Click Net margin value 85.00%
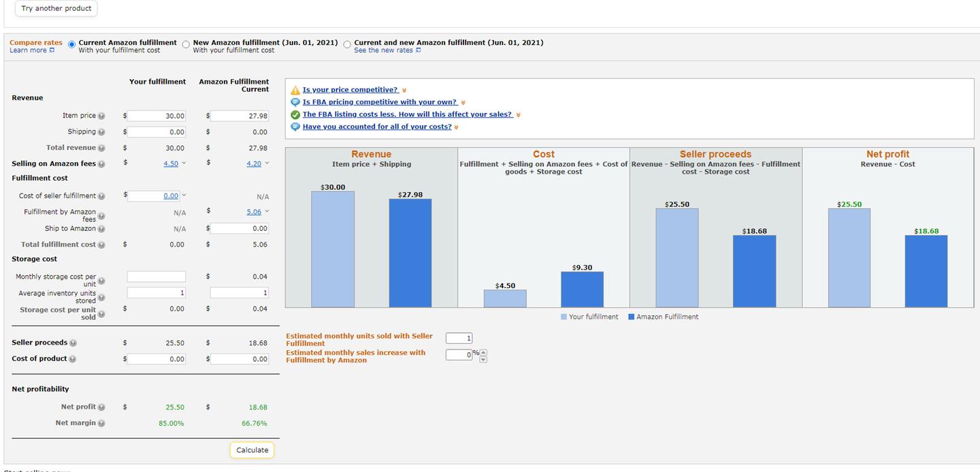This screenshot has width=980, height=472. pos(171,424)
